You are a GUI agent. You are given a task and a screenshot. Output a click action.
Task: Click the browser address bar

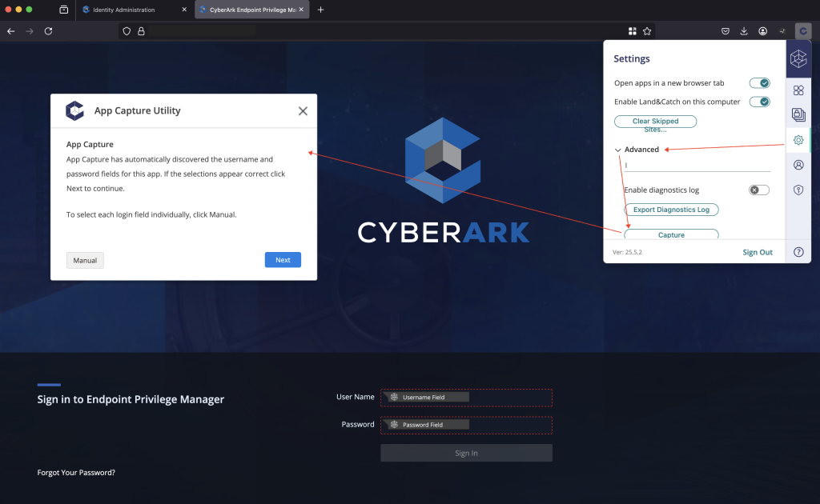(387, 31)
